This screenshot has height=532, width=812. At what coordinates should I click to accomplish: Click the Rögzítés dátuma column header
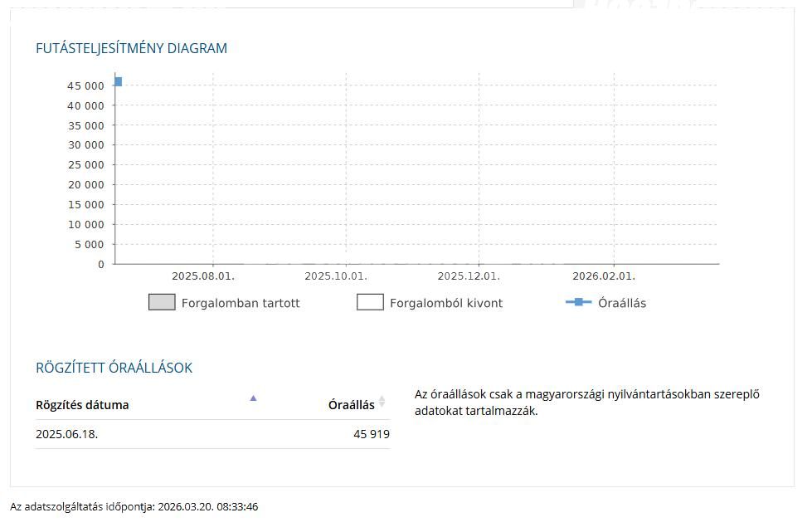pyautogui.click(x=82, y=405)
